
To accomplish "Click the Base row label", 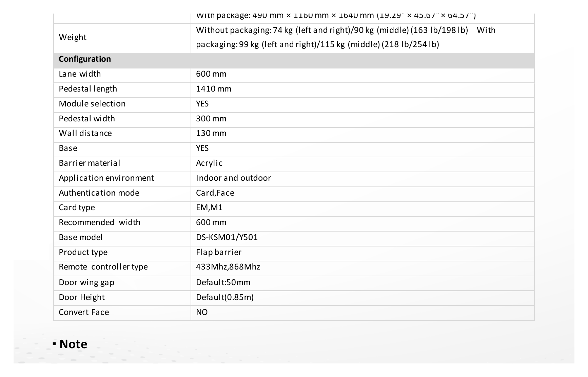I will pos(68,148).
